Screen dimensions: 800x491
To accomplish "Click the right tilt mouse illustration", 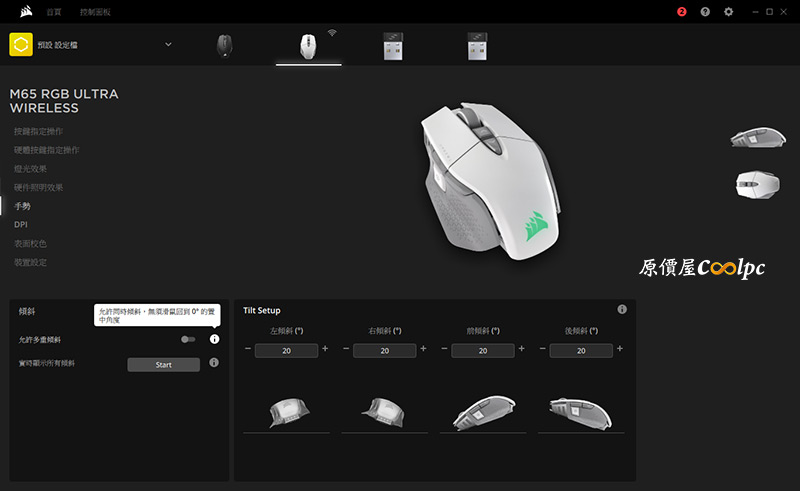I will (383, 412).
